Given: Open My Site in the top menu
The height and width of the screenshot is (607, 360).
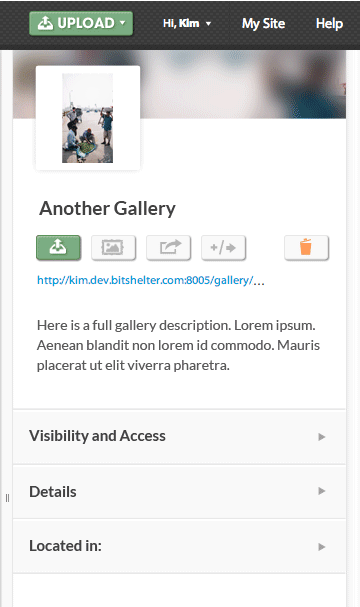Looking at the screenshot, I should pos(263,24).
